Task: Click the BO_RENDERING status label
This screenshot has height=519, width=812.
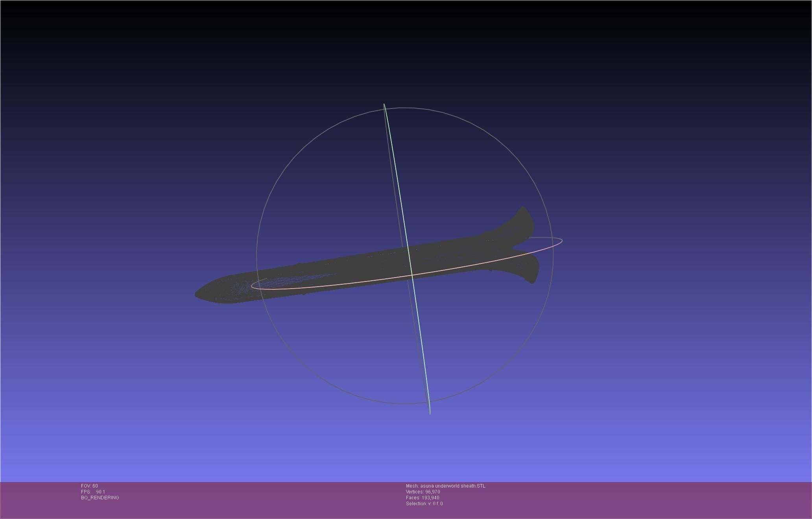Action: pos(100,498)
